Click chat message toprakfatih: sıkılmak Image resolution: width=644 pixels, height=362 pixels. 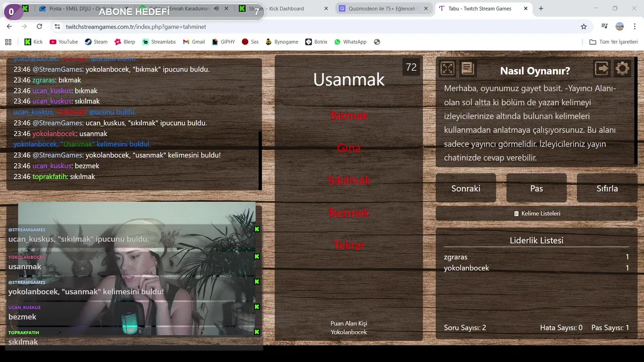[54, 176]
